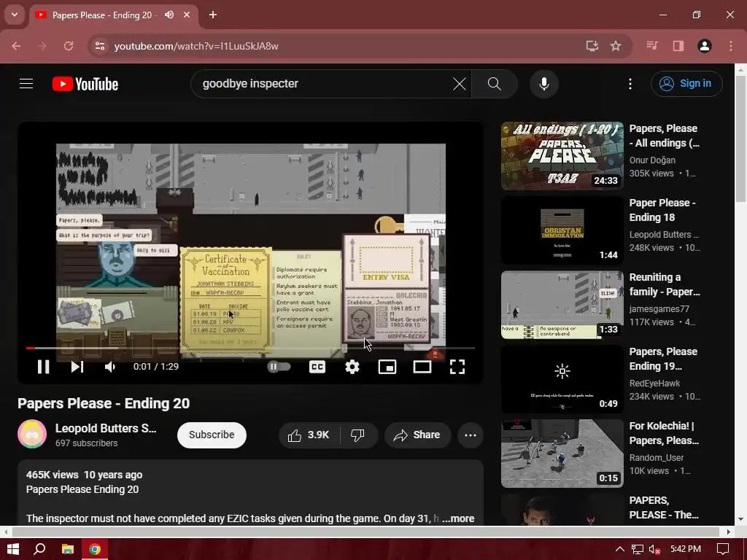Close the Papers Please tab

coord(187,15)
